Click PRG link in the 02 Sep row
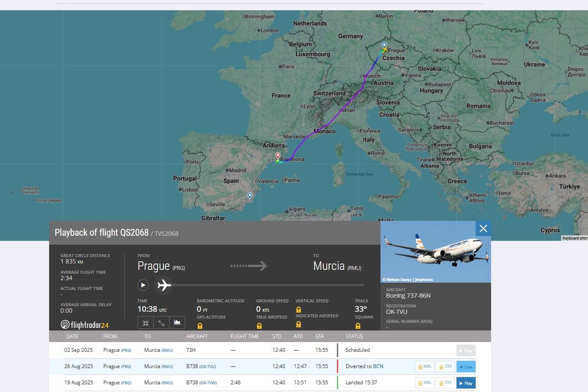The image size is (588, 392). pos(126,350)
